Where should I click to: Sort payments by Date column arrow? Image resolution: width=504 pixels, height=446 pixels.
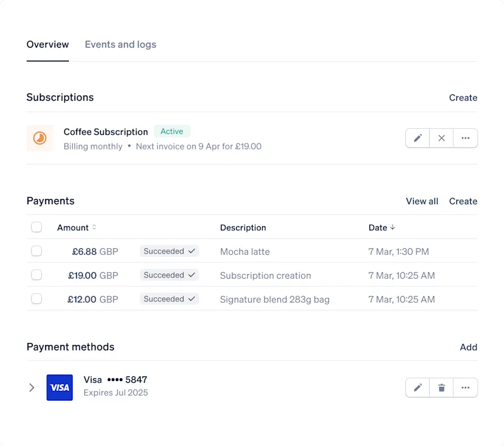pyautogui.click(x=393, y=227)
